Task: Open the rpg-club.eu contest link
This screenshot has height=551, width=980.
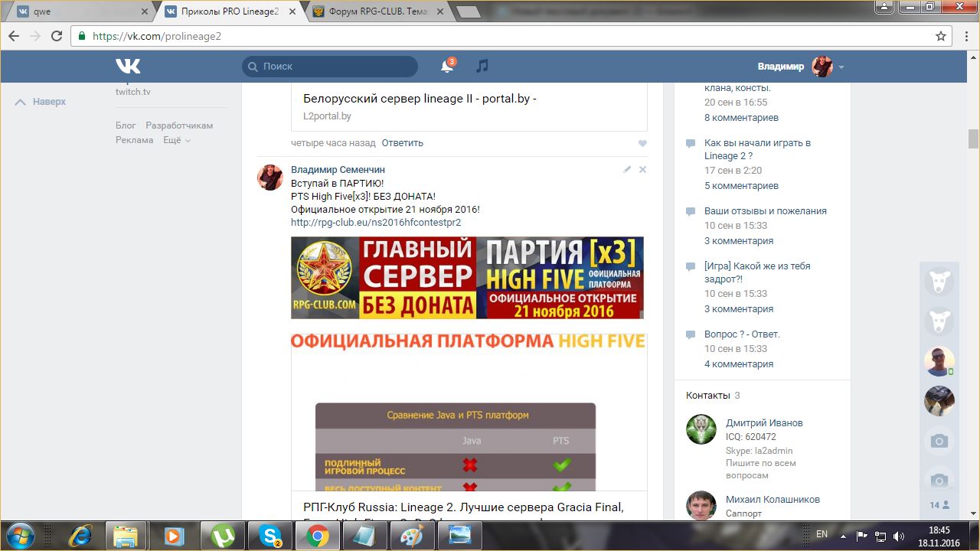Action: [376, 223]
